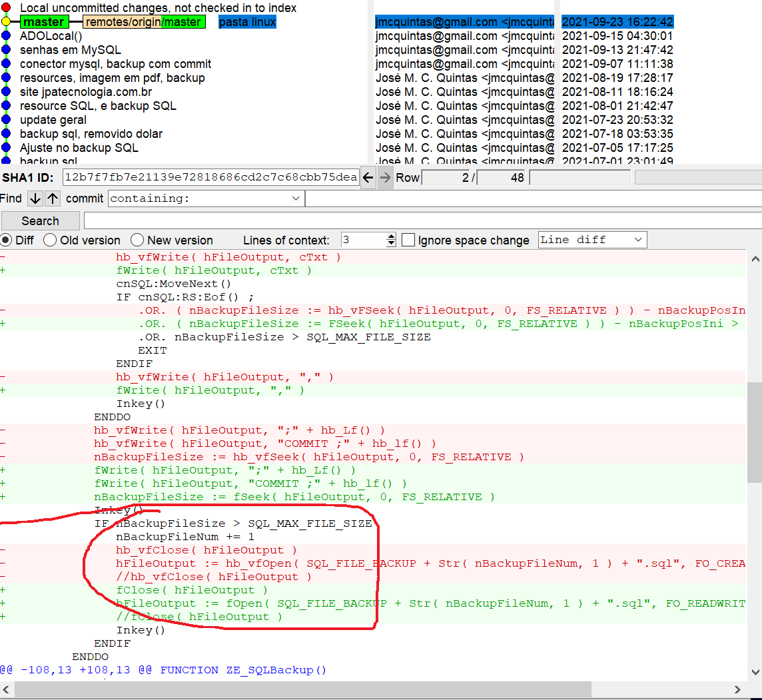Enable Ignore space change checkbox
Screen dimensions: 762x700
click(x=408, y=240)
